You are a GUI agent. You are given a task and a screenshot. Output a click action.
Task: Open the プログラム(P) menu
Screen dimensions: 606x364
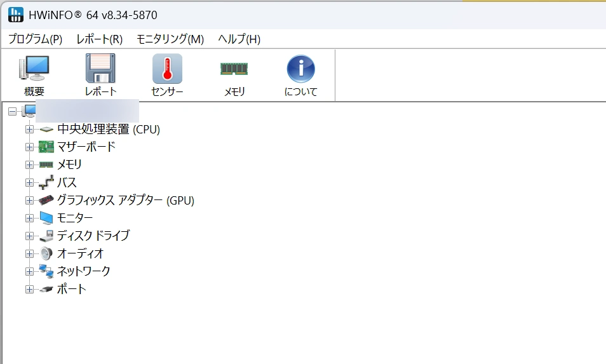click(35, 39)
